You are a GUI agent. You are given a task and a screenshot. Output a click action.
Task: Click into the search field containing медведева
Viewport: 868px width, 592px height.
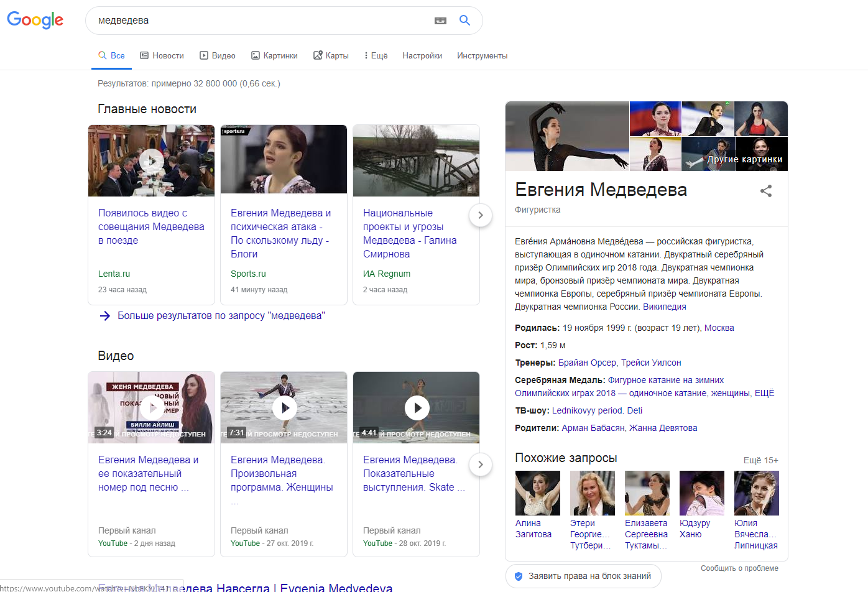click(261, 21)
